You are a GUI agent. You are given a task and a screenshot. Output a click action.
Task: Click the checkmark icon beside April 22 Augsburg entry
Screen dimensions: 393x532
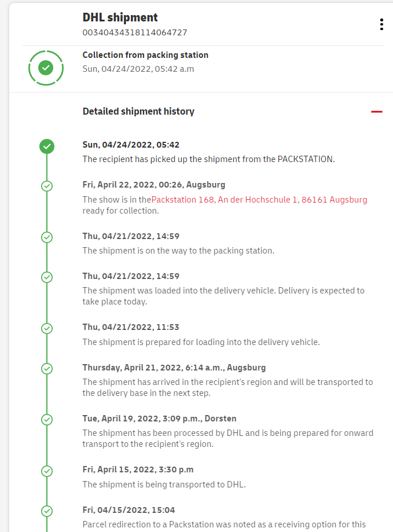[x=47, y=186]
